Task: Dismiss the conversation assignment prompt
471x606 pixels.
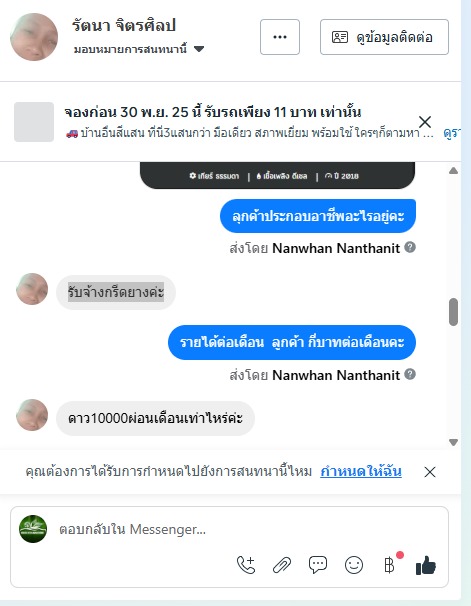Action: (x=430, y=472)
